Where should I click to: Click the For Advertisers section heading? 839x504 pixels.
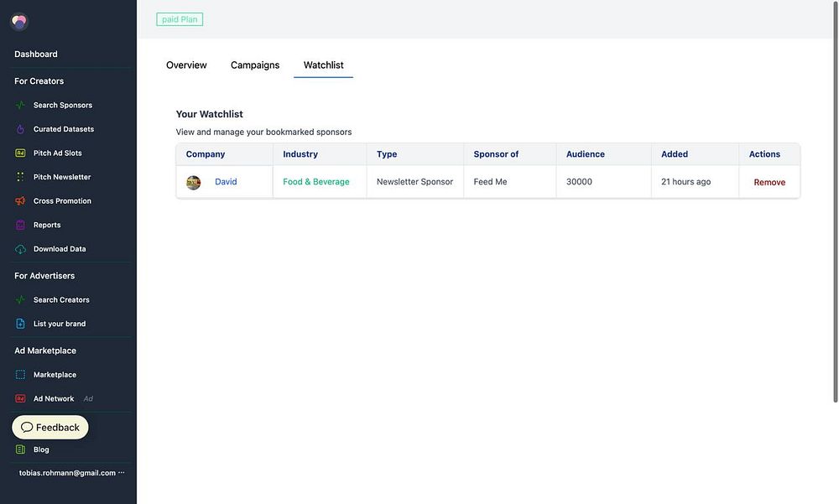point(44,276)
